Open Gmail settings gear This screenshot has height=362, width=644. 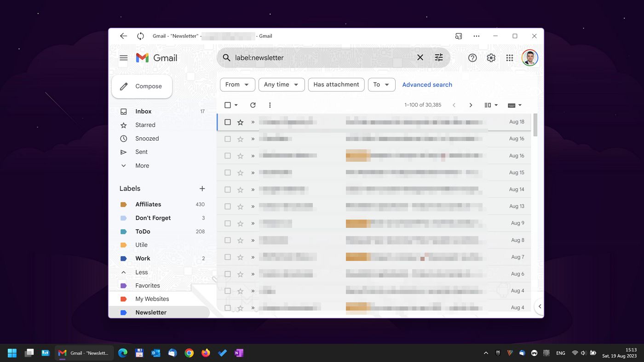(x=491, y=57)
